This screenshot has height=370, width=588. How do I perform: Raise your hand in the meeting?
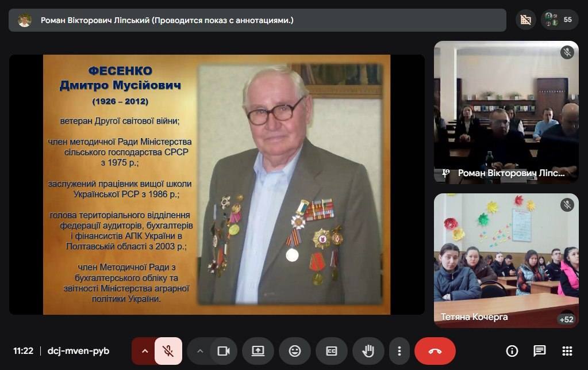368,351
